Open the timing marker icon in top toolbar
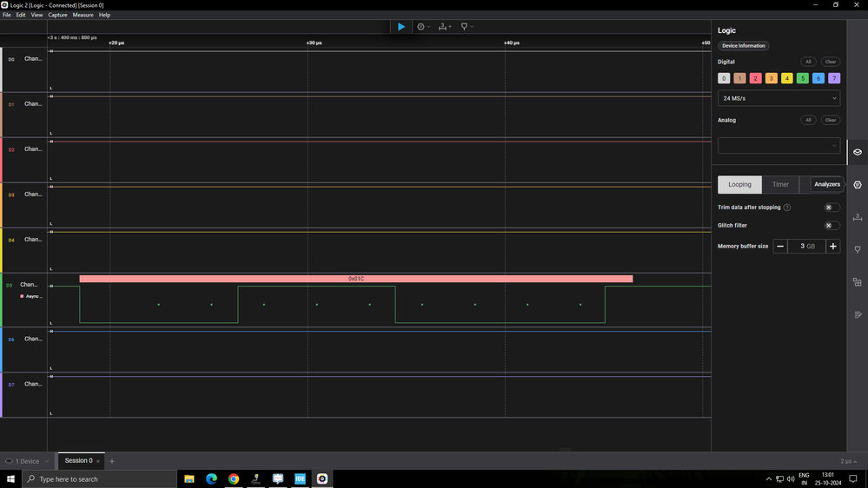868x488 pixels. (464, 27)
